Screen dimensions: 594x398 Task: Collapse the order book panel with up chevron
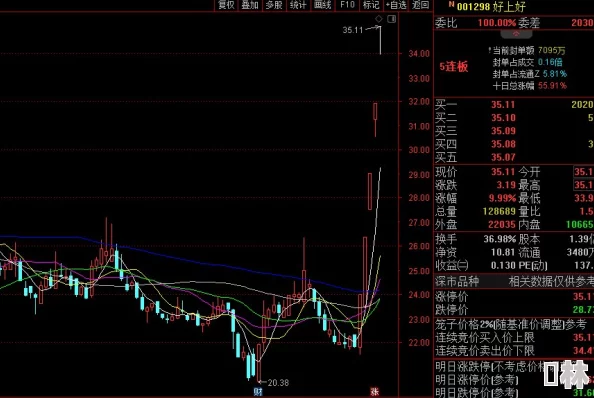[x=516, y=34]
